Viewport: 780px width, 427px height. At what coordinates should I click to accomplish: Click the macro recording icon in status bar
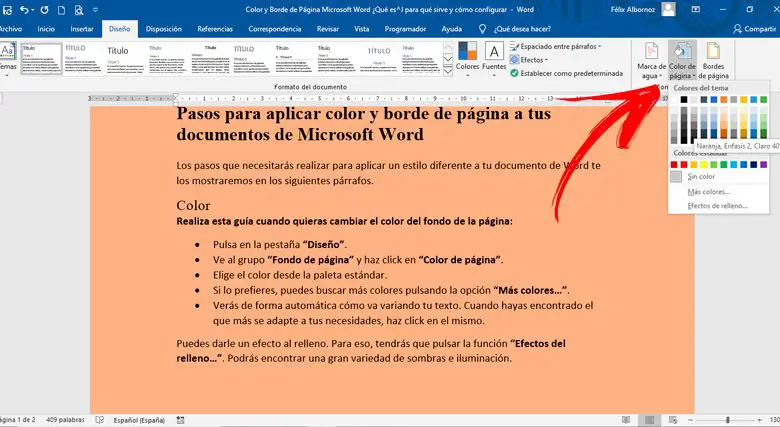[180, 420]
